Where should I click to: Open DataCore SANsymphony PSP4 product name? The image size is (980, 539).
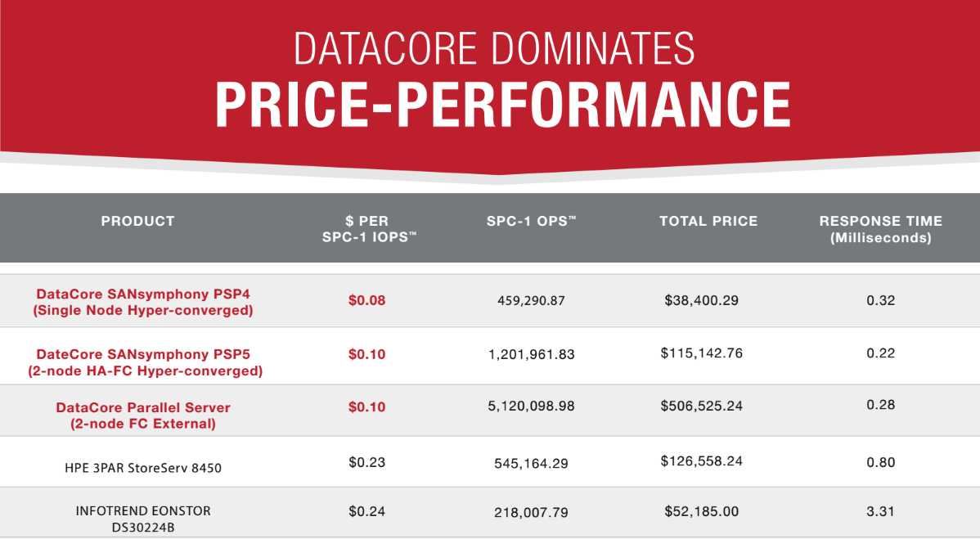point(143,303)
